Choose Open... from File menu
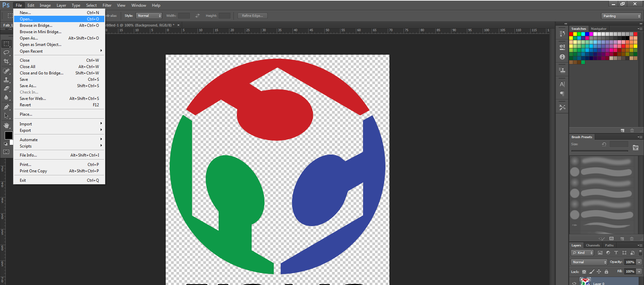This screenshot has height=285, width=644. pos(59,19)
